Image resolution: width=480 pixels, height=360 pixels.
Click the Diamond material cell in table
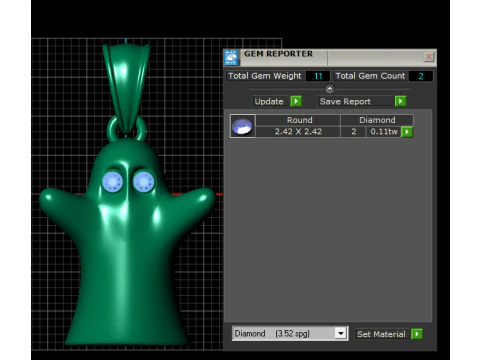(377, 120)
